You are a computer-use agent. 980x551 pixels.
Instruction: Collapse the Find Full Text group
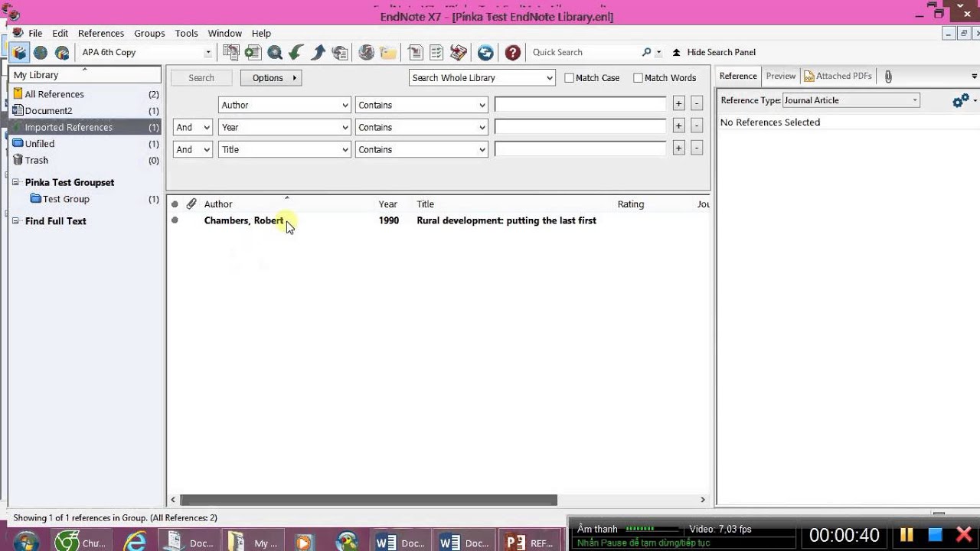16,221
